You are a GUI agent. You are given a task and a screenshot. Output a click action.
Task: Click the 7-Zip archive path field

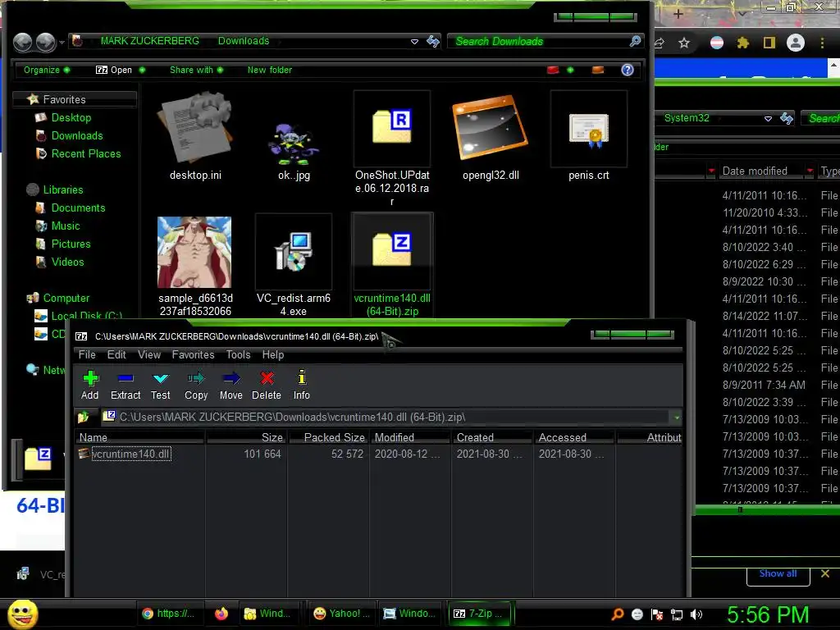click(x=386, y=417)
